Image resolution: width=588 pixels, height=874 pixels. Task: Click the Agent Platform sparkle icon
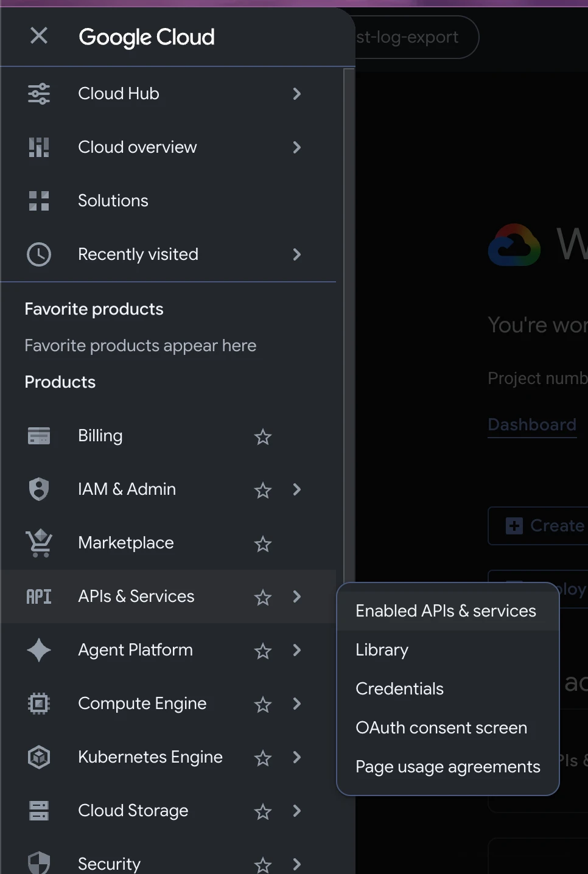point(39,650)
